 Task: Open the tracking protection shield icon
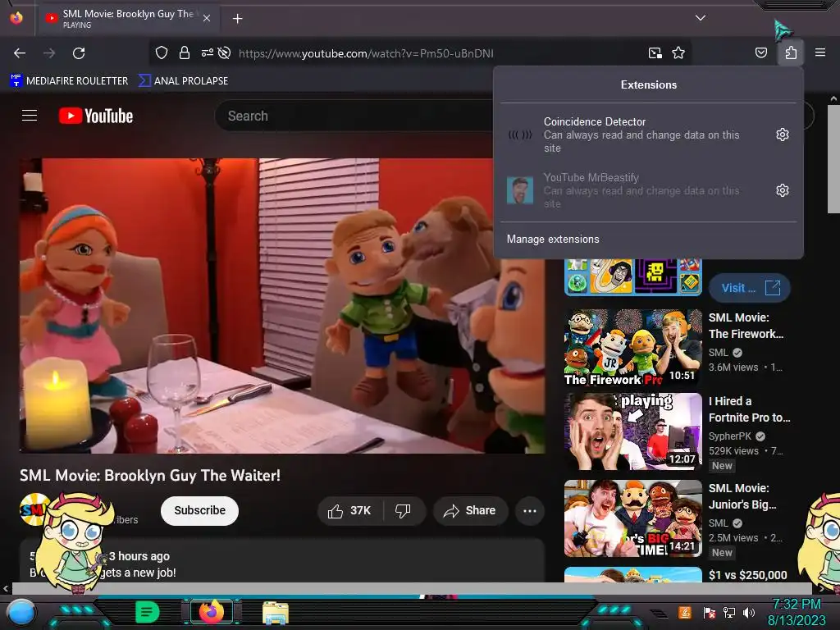coord(162,52)
